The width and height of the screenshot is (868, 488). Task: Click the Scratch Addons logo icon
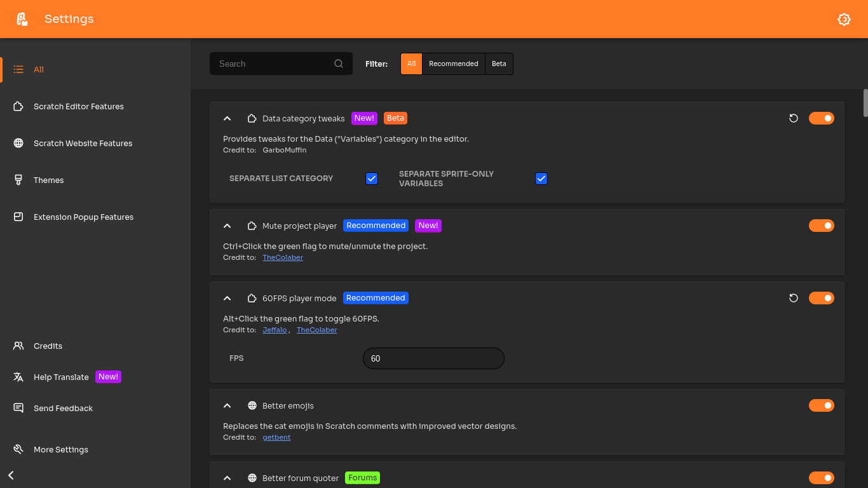pos(22,19)
